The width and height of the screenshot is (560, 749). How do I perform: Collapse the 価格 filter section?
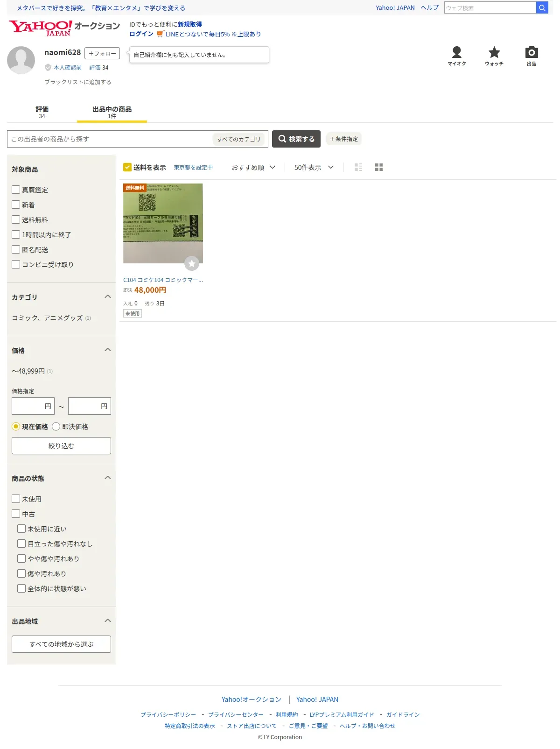[108, 350]
